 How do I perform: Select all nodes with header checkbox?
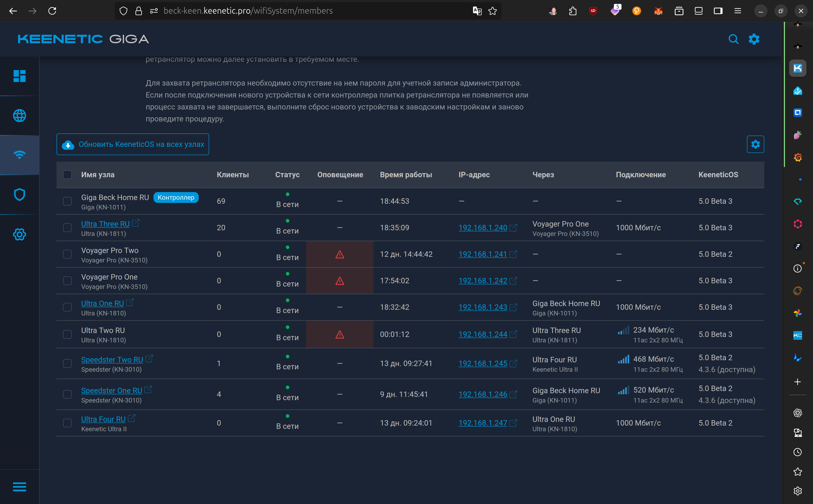click(67, 175)
